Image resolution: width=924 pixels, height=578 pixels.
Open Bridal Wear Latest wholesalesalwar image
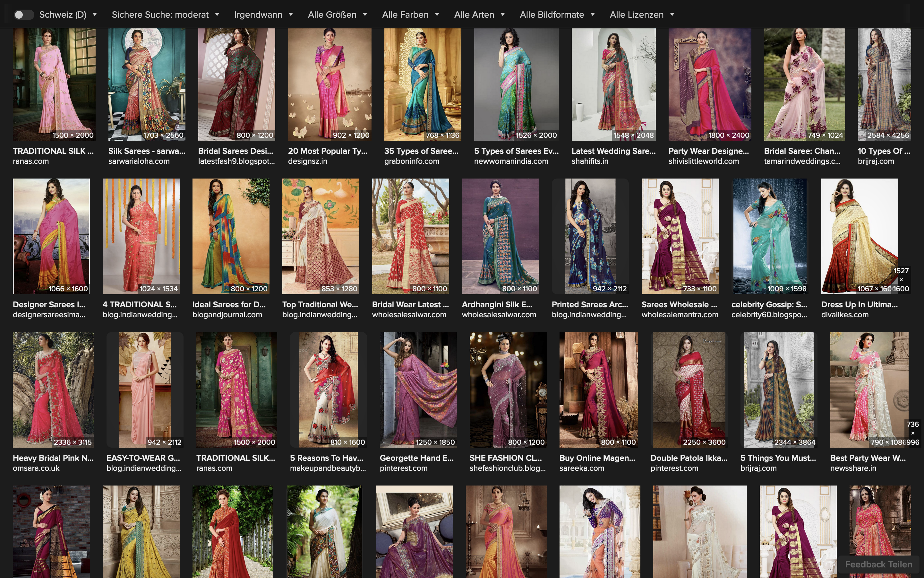pos(410,236)
